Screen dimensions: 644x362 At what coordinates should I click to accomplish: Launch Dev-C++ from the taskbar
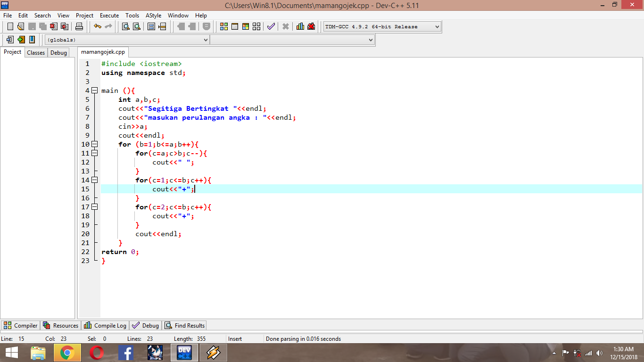pos(184,352)
